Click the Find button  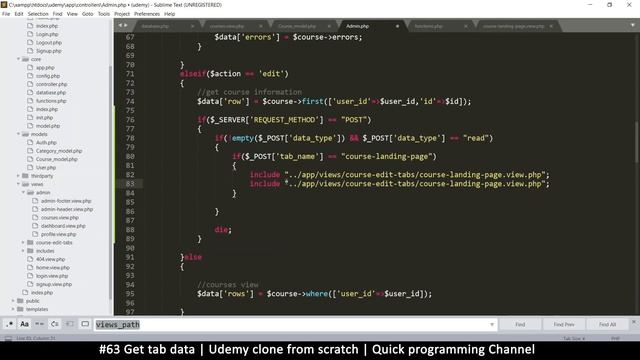520,324
